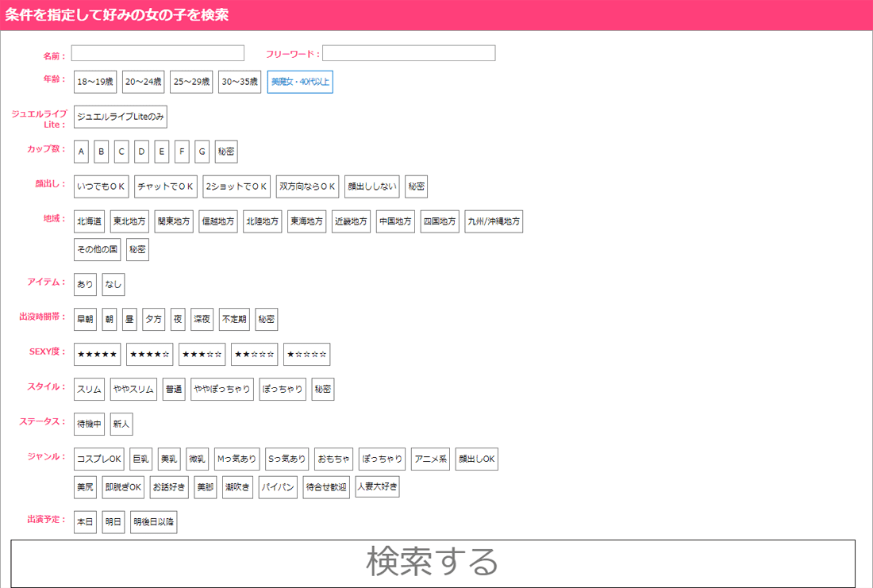Select the five-star ★★★★★ rating filter

click(x=97, y=355)
